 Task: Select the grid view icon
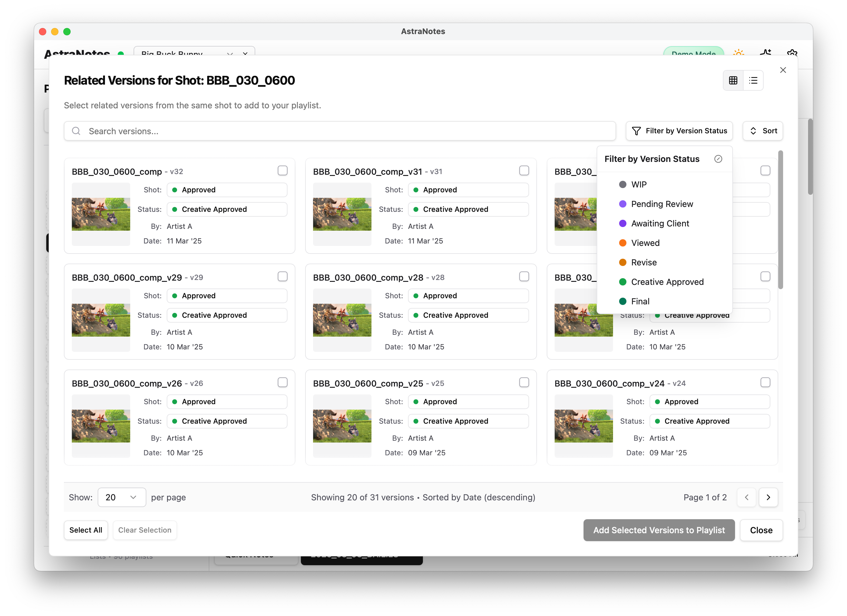[733, 80]
